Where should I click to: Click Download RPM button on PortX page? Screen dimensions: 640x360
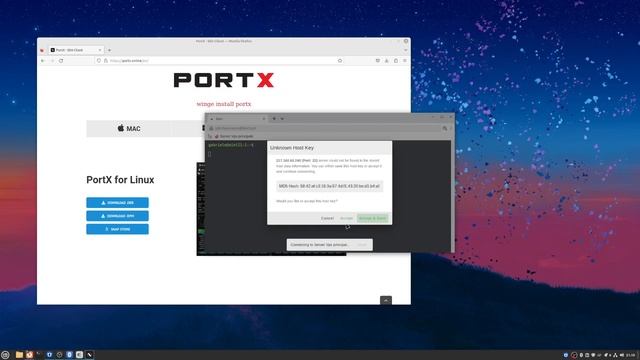pos(117,216)
